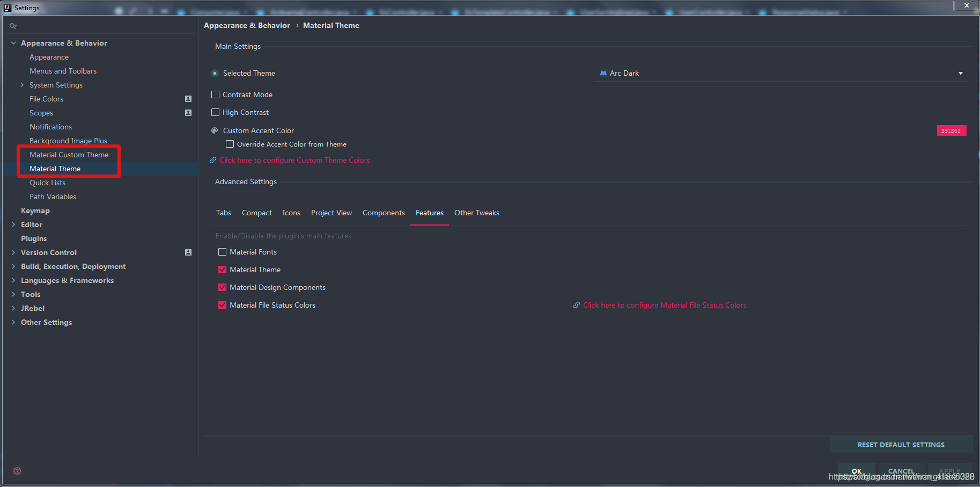
Task: Enable the Contrast Mode checkbox
Action: click(216, 95)
